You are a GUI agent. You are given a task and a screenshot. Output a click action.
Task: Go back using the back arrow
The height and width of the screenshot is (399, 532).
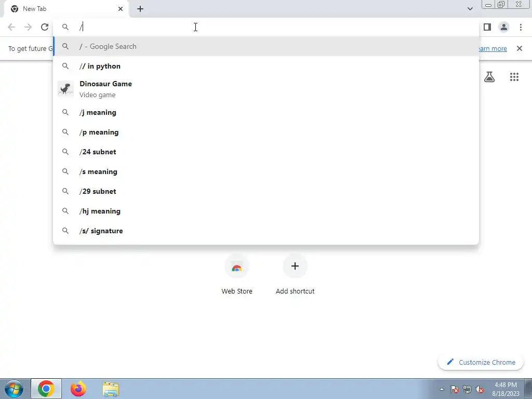(11, 27)
